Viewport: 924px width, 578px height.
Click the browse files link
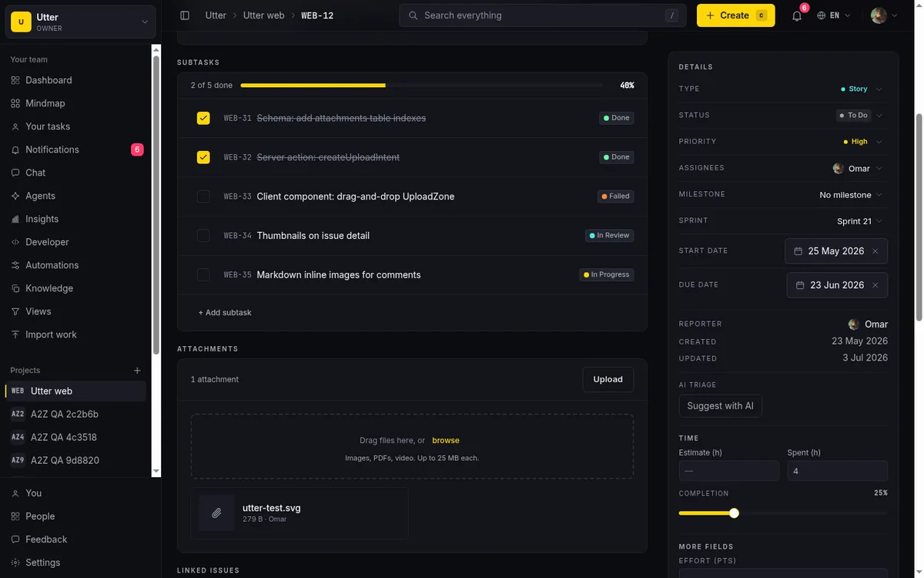446,441
